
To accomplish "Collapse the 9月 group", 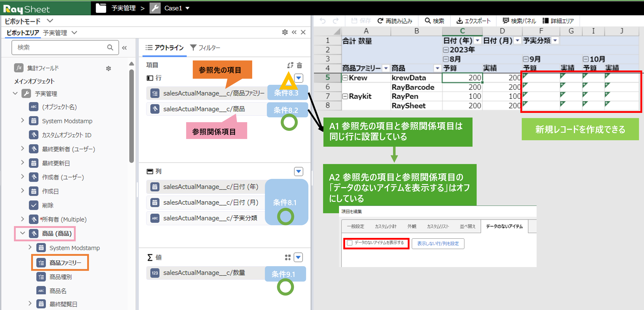I will tap(526, 59).
